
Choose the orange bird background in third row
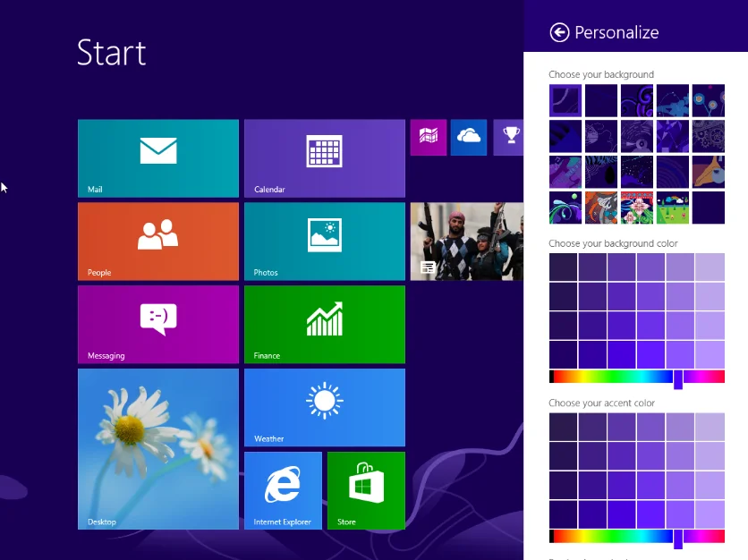click(x=709, y=172)
